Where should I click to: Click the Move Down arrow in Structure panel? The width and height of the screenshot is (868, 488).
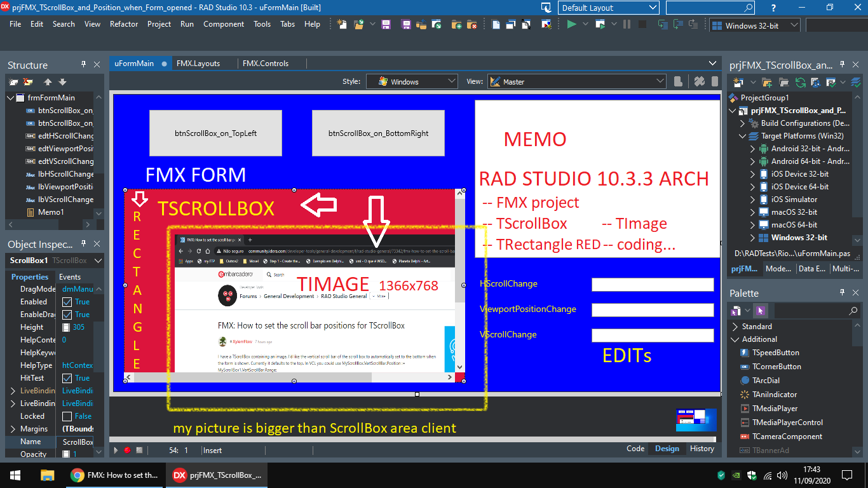click(62, 82)
